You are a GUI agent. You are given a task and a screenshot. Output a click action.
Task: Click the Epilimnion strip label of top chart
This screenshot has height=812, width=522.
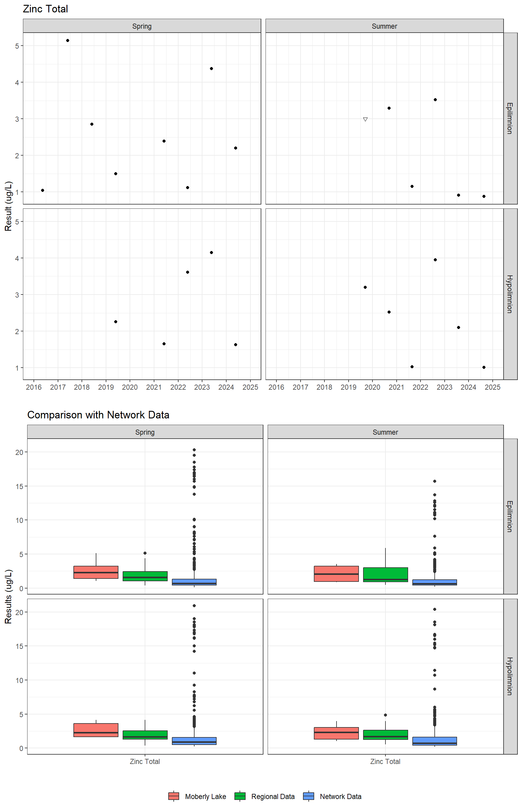pyautogui.click(x=510, y=118)
